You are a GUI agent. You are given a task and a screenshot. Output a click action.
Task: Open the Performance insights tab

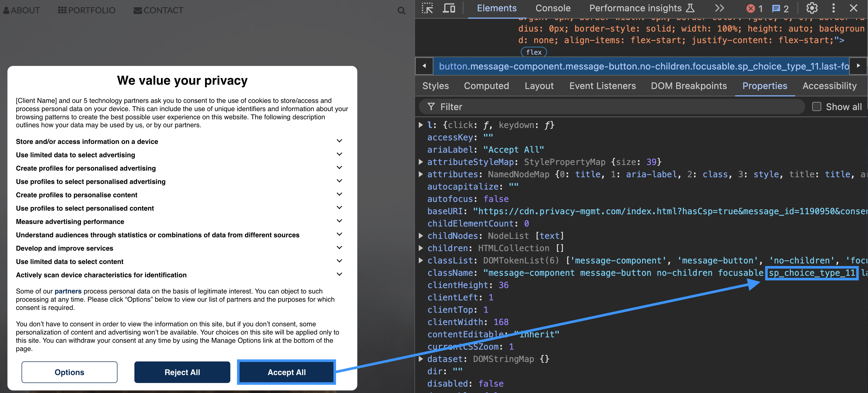coord(642,8)
